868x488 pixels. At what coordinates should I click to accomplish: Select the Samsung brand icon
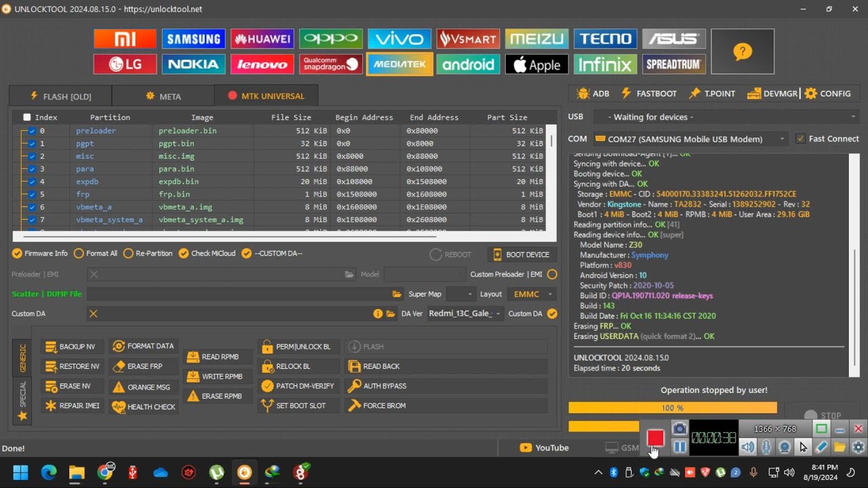click(x=193, y=39)
